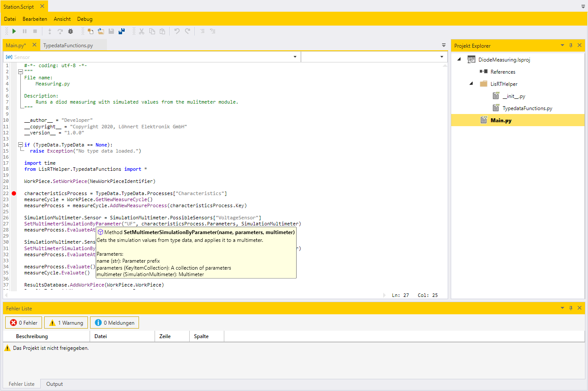Click the bug Debug icon in toolbar
Image resolution: width=588 pixels, height=391 pixels.
tap(71, 31)
